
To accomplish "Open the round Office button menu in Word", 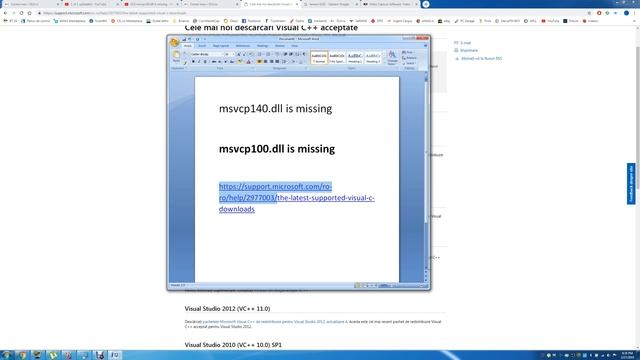I will point(174,42).
